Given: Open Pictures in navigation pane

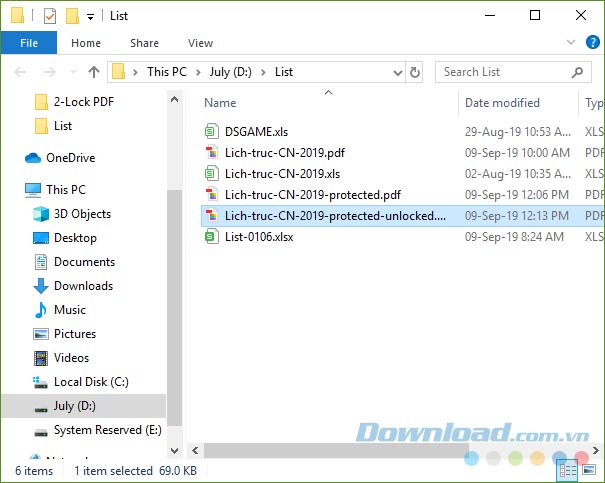Looking at the screenshot, I should pyautogui.click(x=64, y=334).
